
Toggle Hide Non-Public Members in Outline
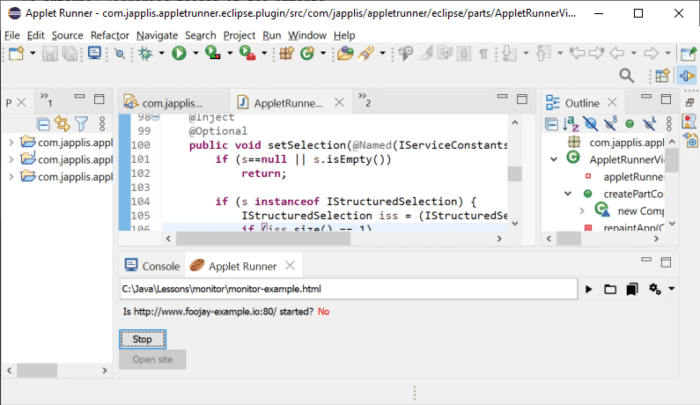[629, 124]
